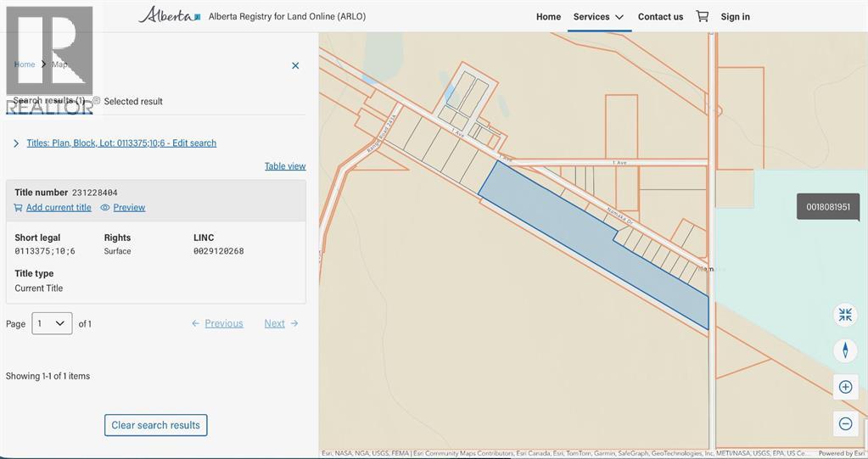Go to Previous results page
Image resolution: width=868 pixels, height=459 pixels.
click(x=217, y=323)
